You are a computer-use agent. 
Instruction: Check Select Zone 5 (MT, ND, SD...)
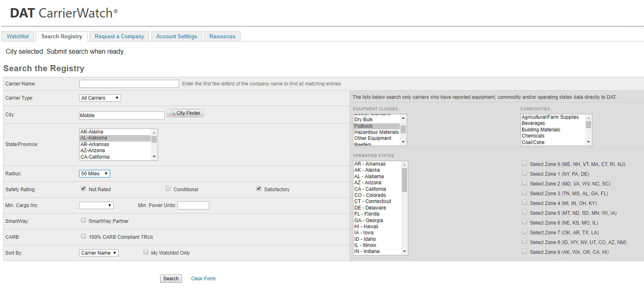pos(525,212)
